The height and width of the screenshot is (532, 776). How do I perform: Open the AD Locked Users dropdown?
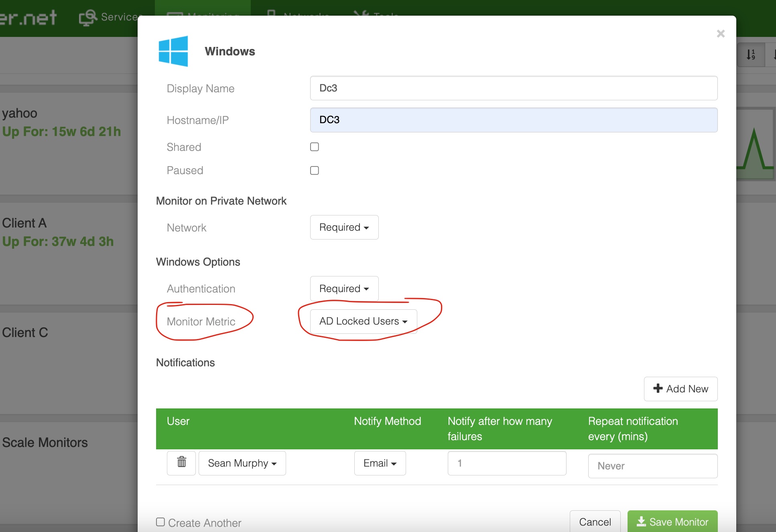pos(363,321)
